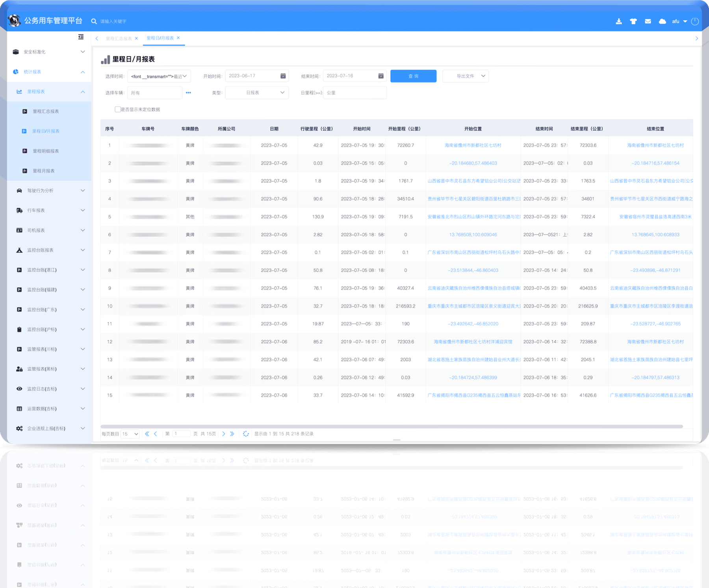Viewport: 709px width, 588px height.
Task: Open the mail envelope icon
Action: tap(648, 21)
